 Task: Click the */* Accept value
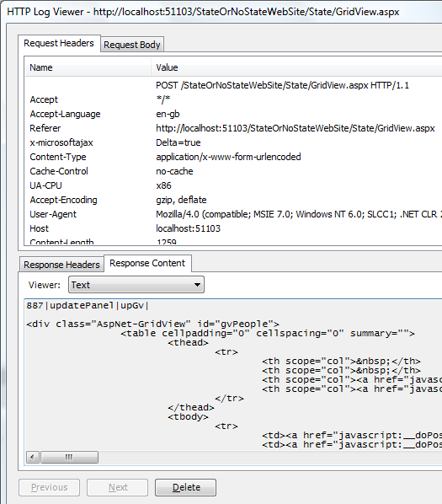pyautogui.click(x=163, y=99)
